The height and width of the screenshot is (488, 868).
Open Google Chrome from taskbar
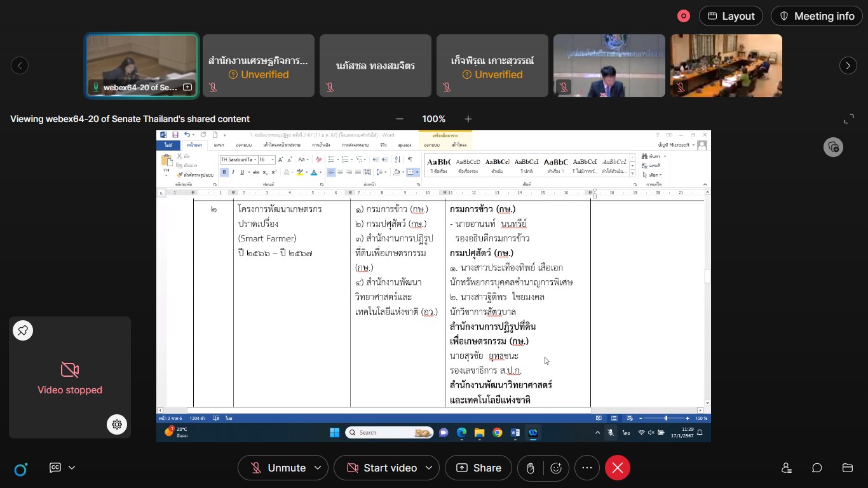497,433
